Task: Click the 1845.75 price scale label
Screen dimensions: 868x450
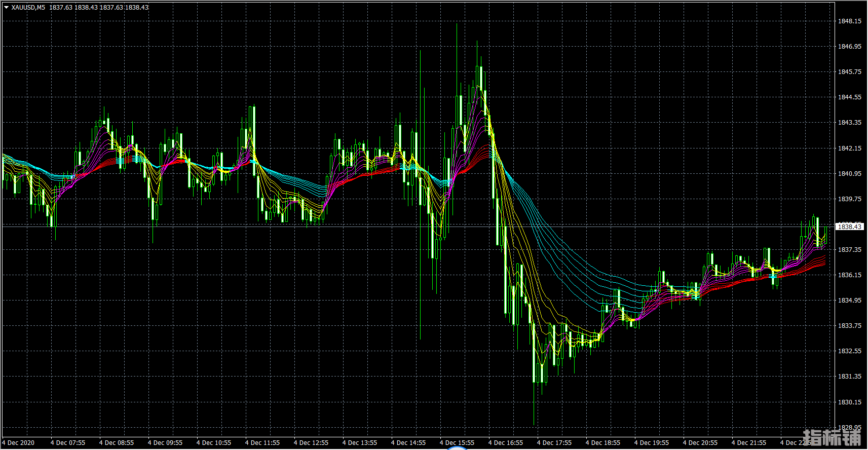Action: [x=849, y=72]
